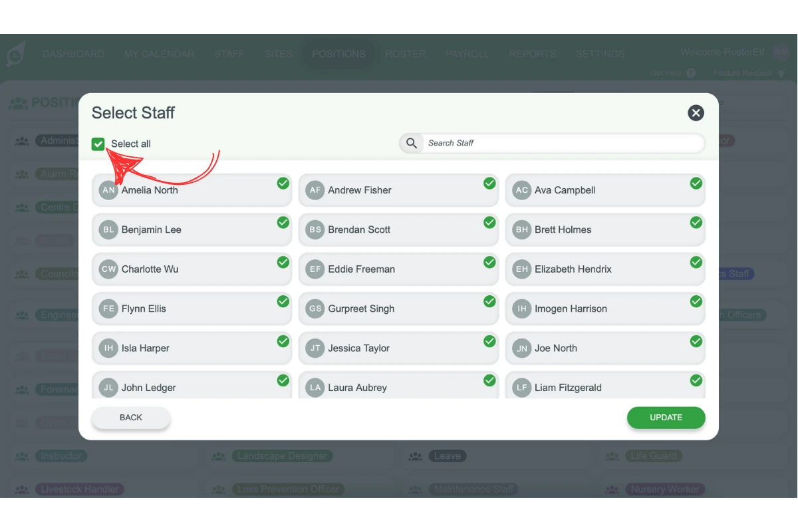Toggle Gurpreet Singh's checkmark
Viewport: 798px width, 532px height.
tap(490, 301)
